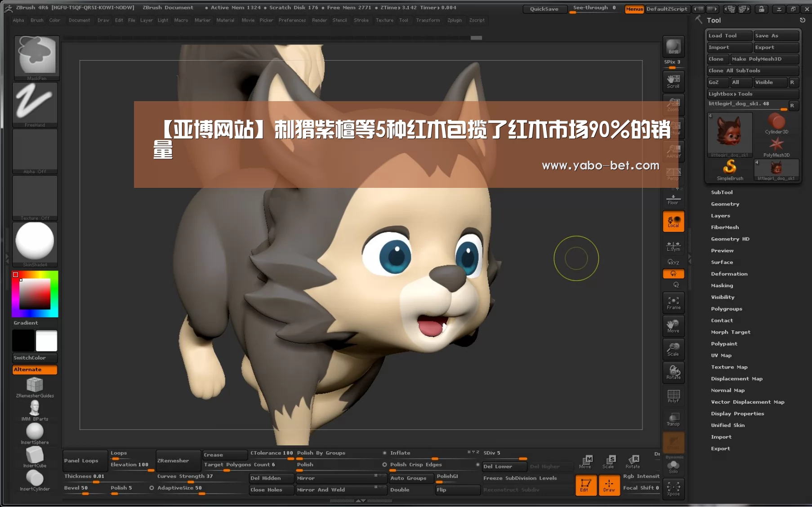812x507 pixels.
Task: Click the Scale mode icon in bottom shelf
Action: coord(609,462)
